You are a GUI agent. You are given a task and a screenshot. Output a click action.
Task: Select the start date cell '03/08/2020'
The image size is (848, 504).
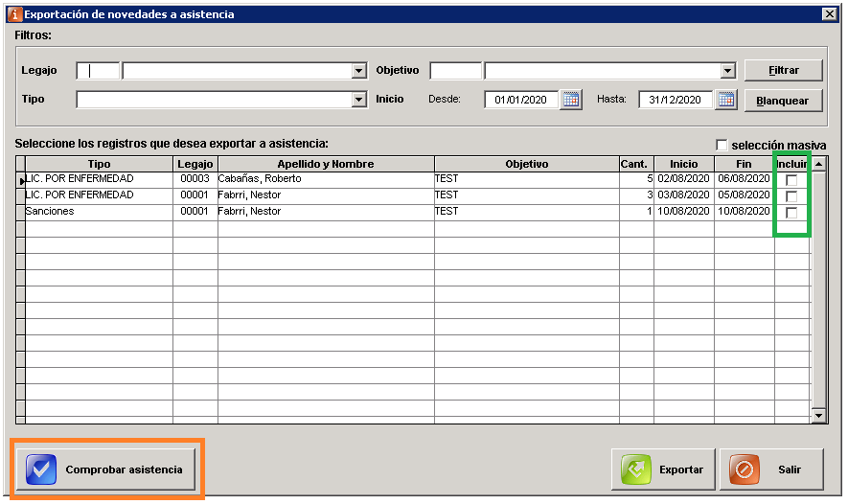684,195
